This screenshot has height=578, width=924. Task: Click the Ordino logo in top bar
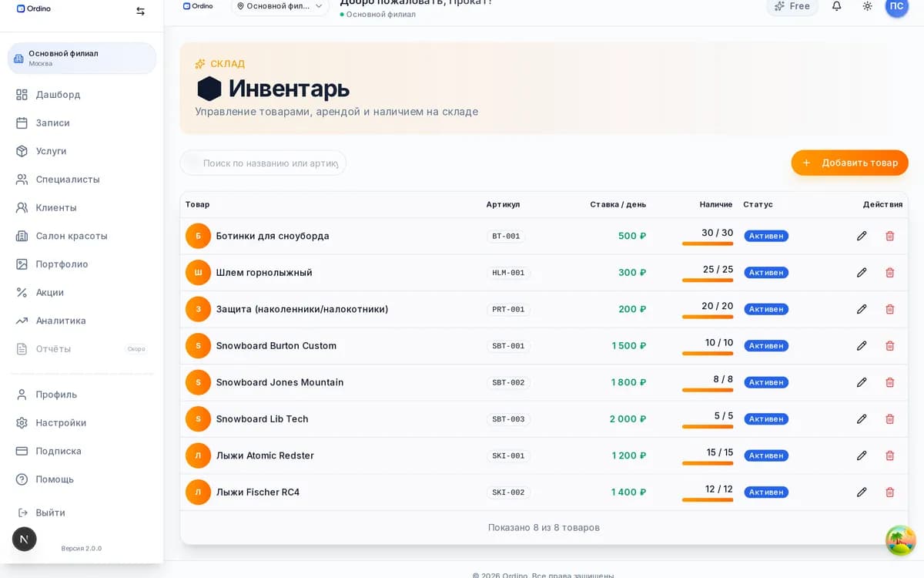click(x=198, y=5)
